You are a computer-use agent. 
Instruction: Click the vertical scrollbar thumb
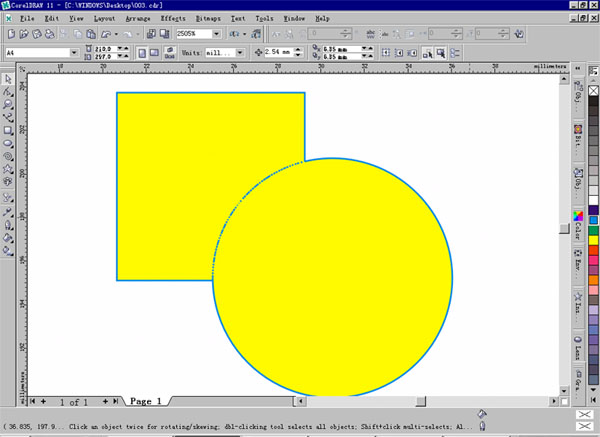point(564,228)
